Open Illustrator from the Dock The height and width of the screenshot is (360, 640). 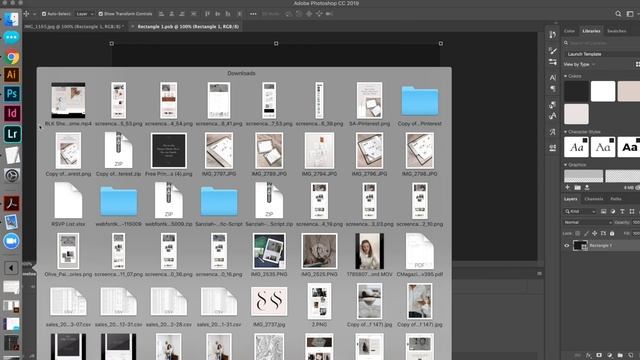pos(11,75)
